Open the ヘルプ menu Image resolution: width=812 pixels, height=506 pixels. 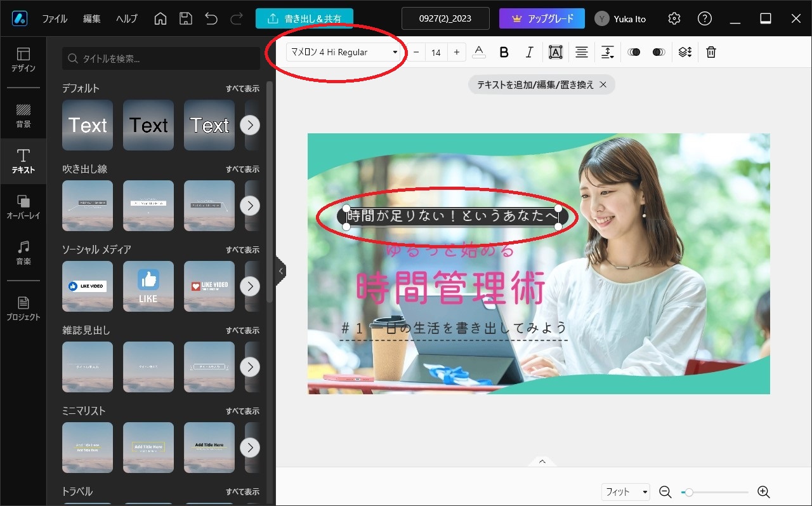(x=127, y=18)
